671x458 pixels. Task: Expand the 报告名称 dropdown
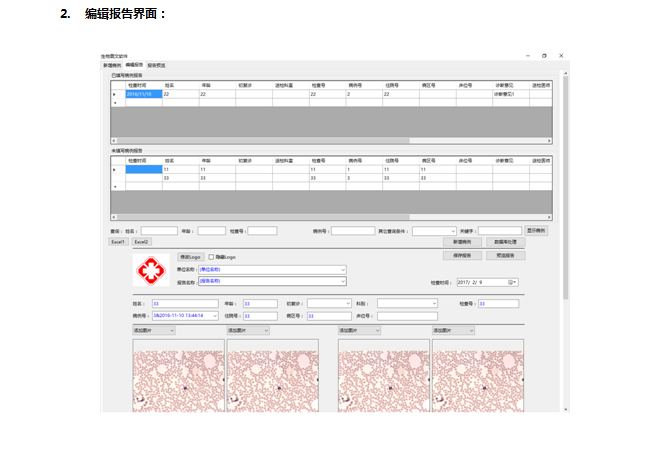coord(343,282)
